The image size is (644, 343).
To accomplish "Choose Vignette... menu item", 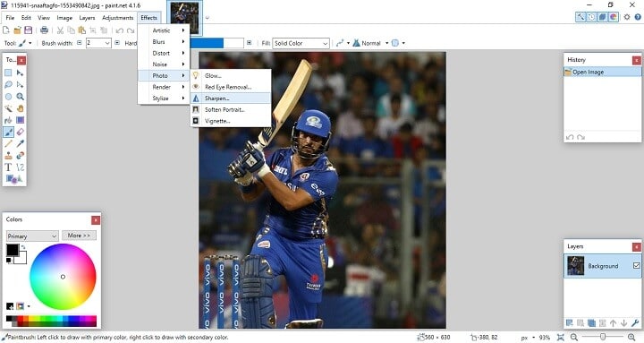I will [x=231, y=121].
